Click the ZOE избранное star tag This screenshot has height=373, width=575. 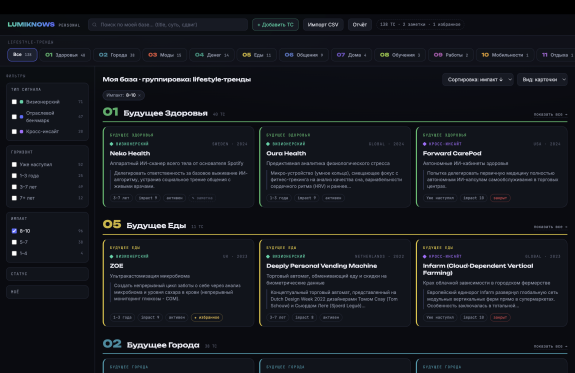pos(207,317)
